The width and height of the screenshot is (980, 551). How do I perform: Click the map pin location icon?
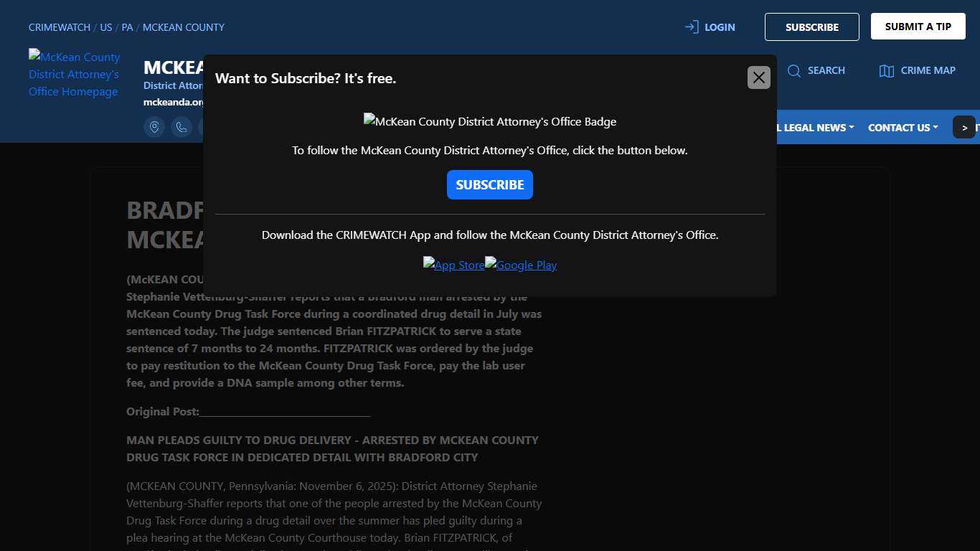click(154, 127)
